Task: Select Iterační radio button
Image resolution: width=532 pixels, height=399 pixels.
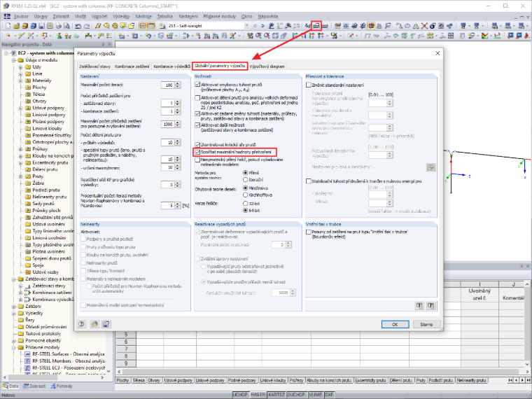Action: coord(245,179)
